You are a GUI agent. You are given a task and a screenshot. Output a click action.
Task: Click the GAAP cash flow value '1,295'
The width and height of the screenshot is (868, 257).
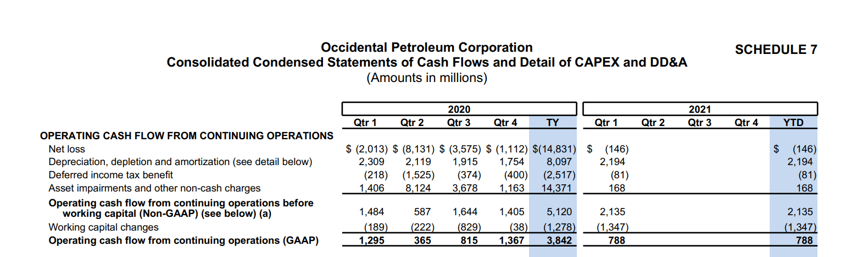(x=372, y=240)
